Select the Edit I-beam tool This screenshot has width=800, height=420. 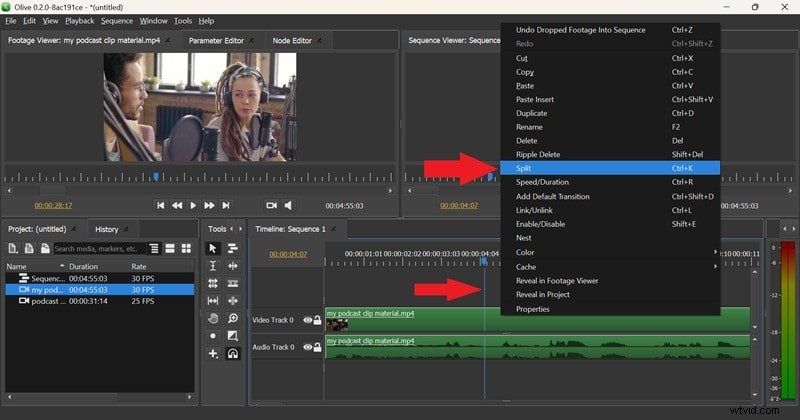[x=213, y=266]
